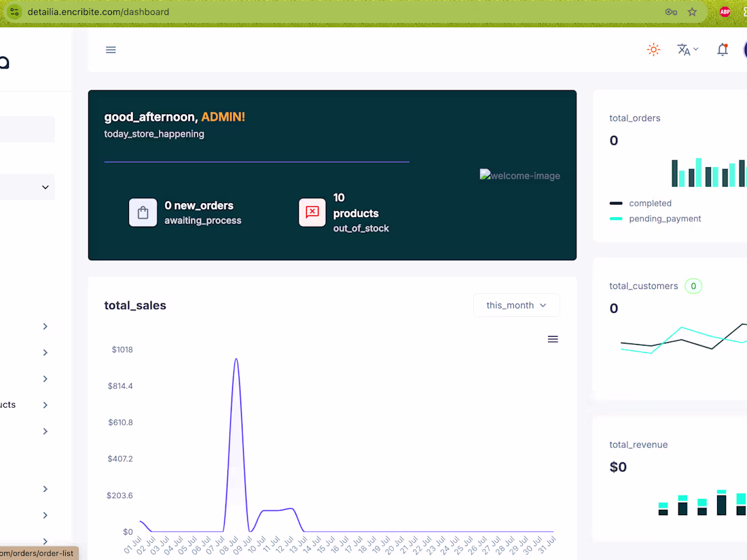Click the out of stock products icon
Viewport: 747px width, 560px height.
pos(312,212)
